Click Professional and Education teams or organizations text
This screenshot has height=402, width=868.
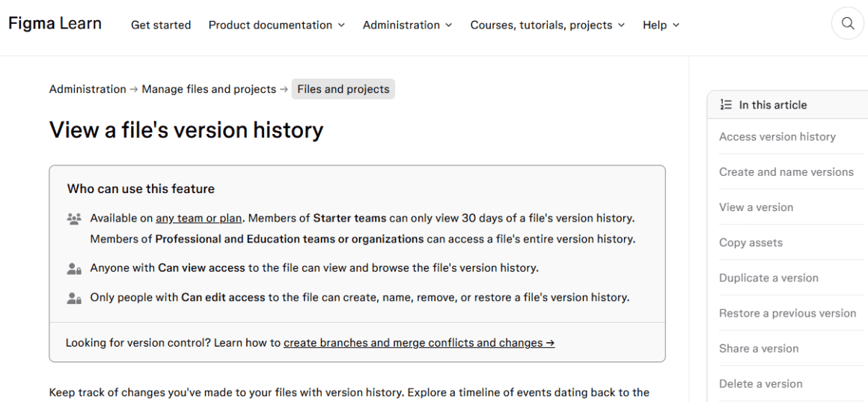click(x=290, y=240)
